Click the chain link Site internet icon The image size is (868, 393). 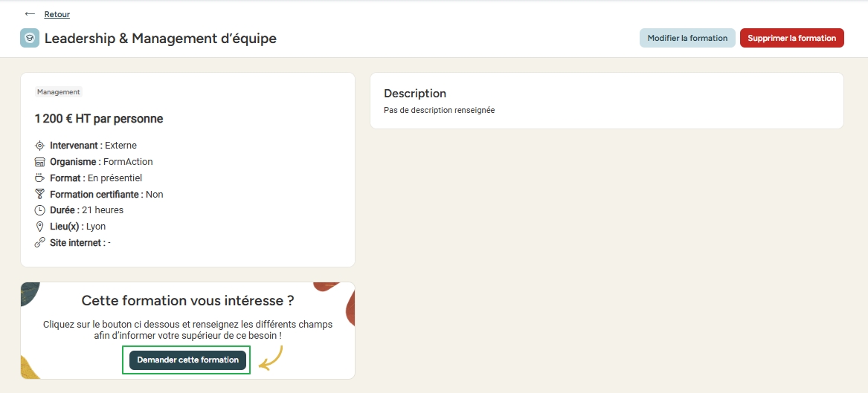(x=39, y=243)
